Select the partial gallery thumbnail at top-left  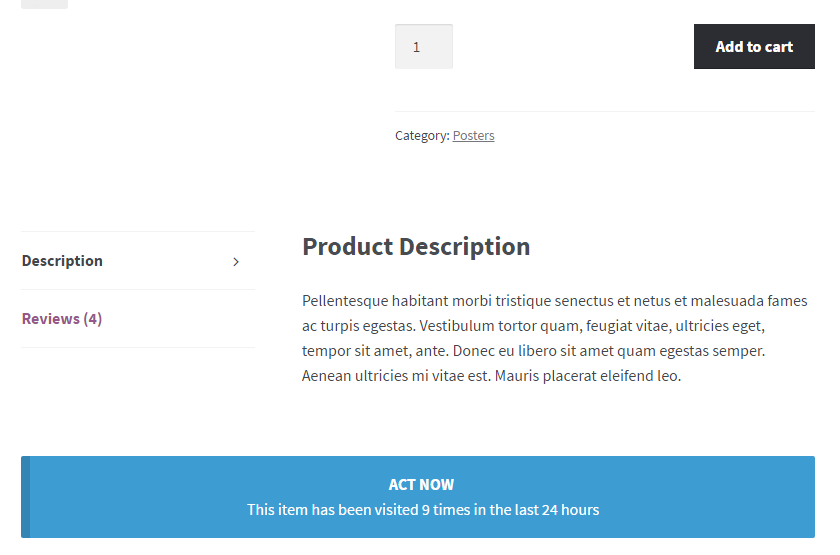tap(44, 4)
